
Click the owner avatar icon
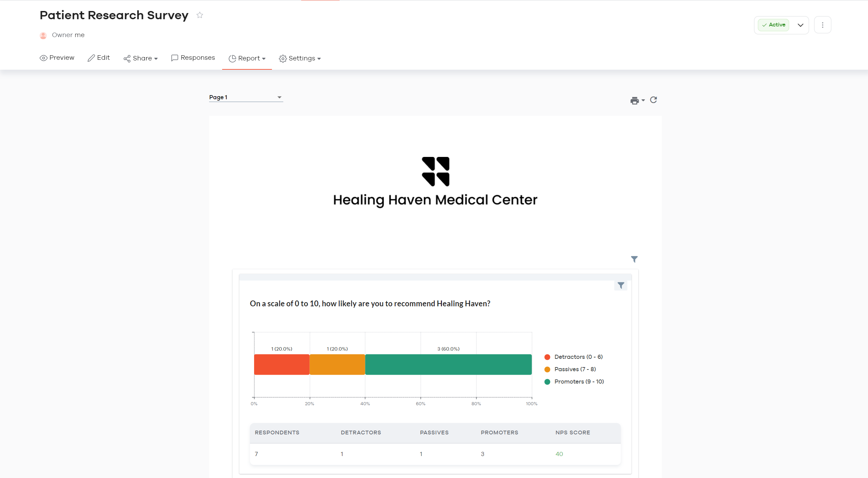[x=43, y=35]
